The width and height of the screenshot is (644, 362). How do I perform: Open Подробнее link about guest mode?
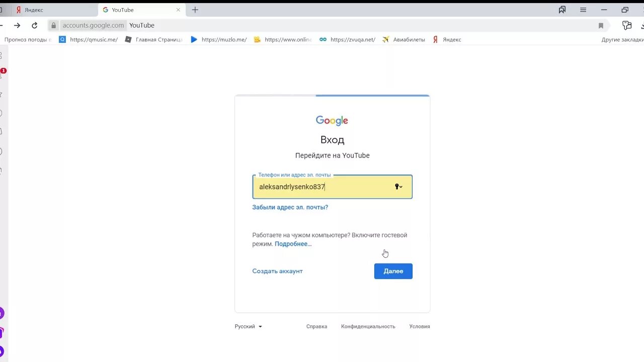293,244
